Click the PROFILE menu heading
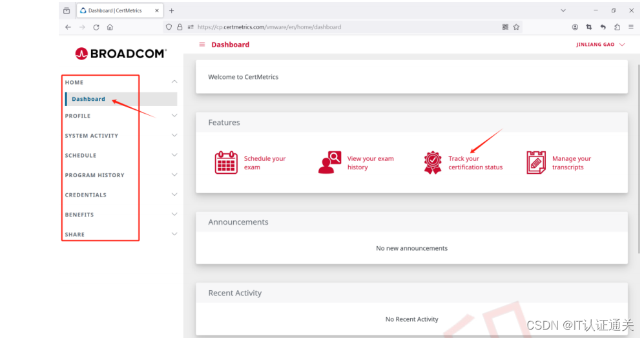The image size is (644, 338). 78,116
